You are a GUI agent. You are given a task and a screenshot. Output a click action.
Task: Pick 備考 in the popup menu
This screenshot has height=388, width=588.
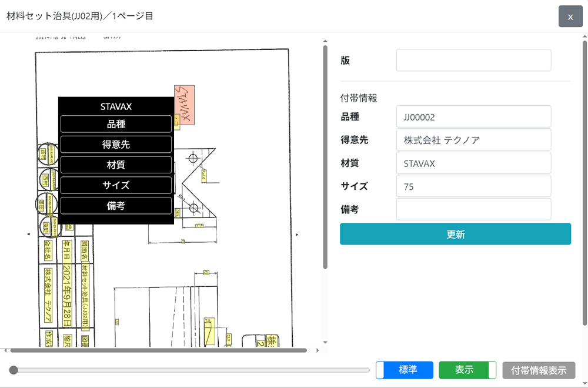click(x=116, y=206)
